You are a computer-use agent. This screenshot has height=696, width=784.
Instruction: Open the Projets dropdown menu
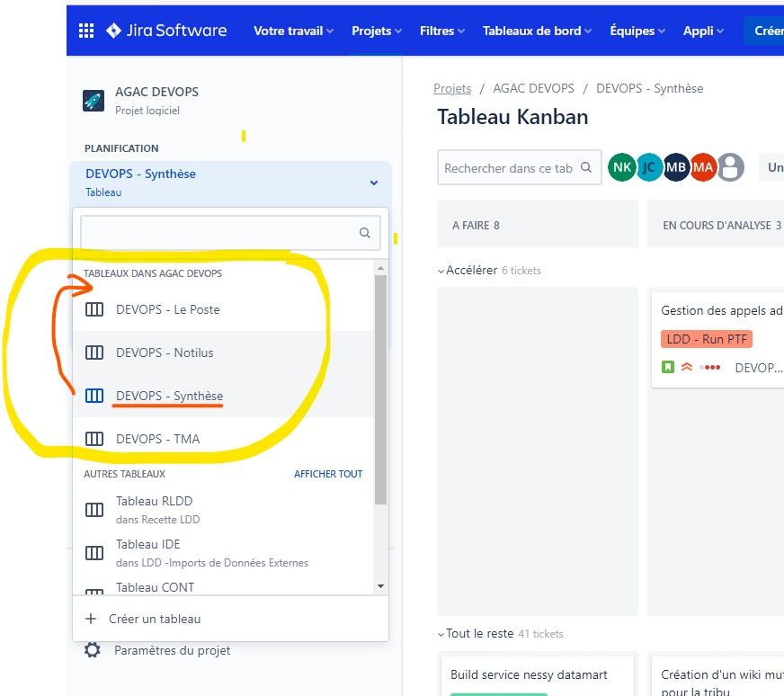[377, 31]
